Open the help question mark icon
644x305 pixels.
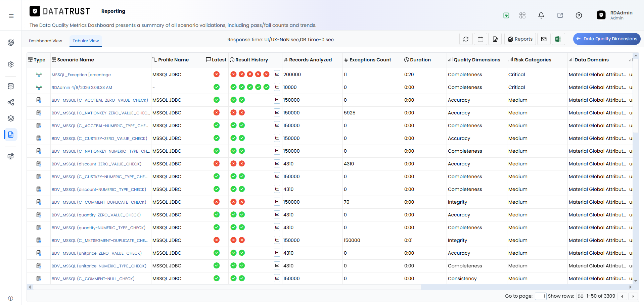pyautogui.click(x=579, y=15)
